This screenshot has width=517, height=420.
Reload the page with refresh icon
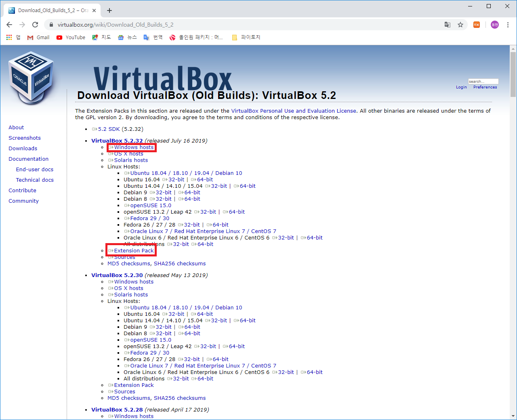(x=35, y=25)
